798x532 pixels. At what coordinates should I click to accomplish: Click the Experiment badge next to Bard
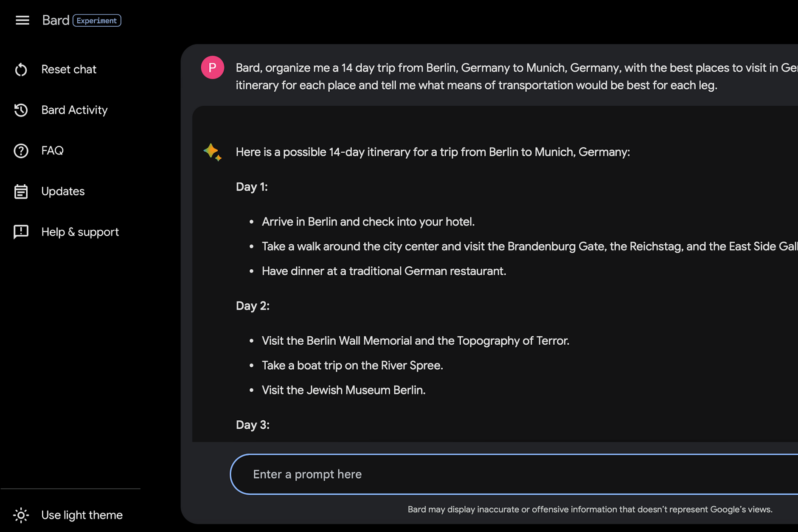97,20
